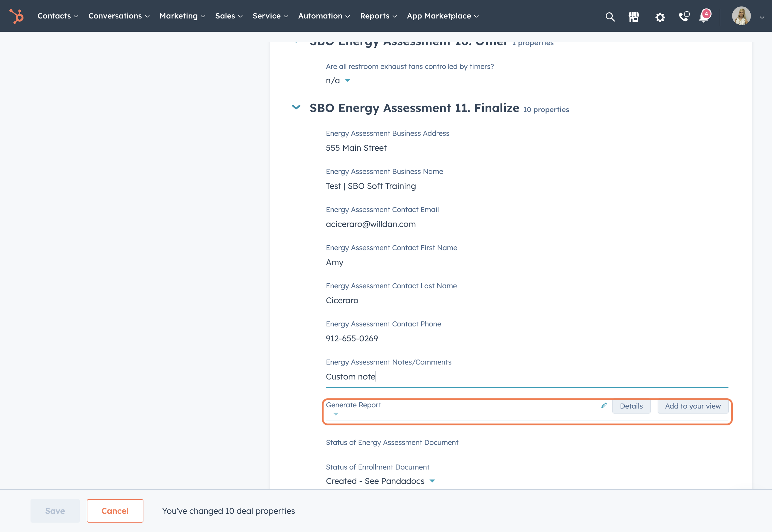Click the HubSpot sprocket logo
The image size is (772, 532).
coord(16,16)
